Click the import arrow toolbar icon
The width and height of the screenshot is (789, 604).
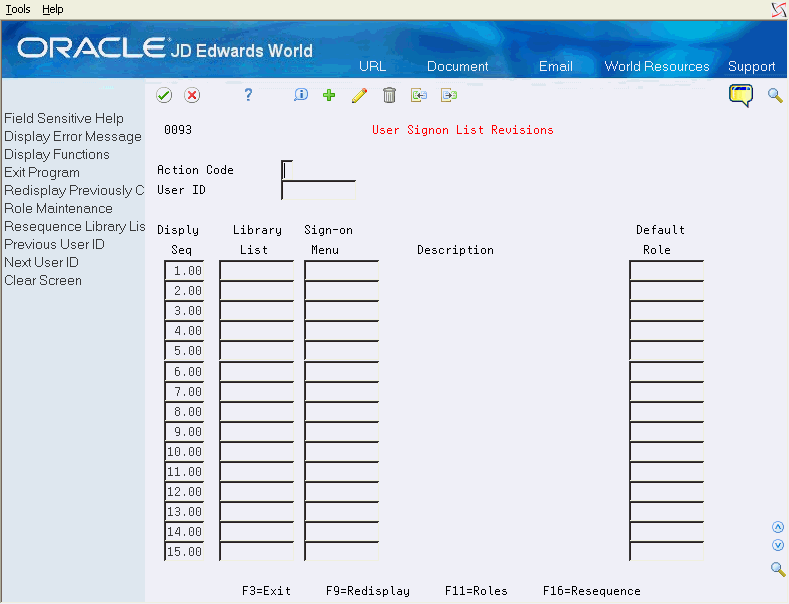pyautogui.click(x=419, y=95)
